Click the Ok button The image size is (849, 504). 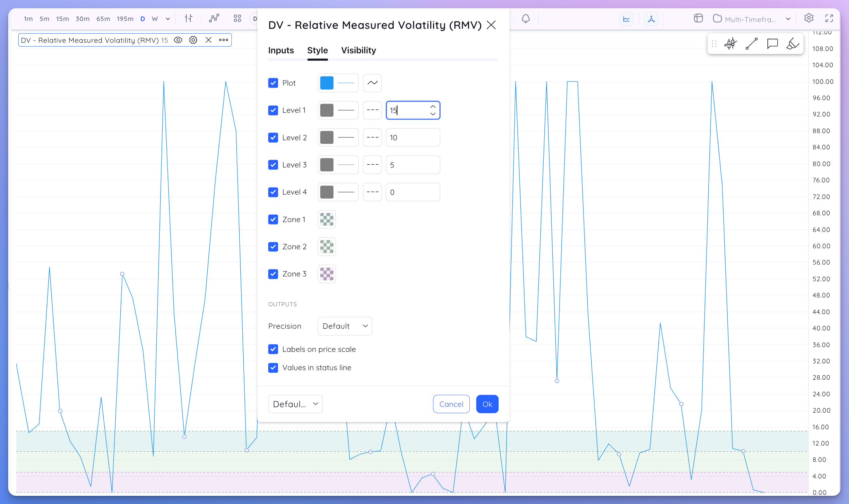click(x=487, y=404)
